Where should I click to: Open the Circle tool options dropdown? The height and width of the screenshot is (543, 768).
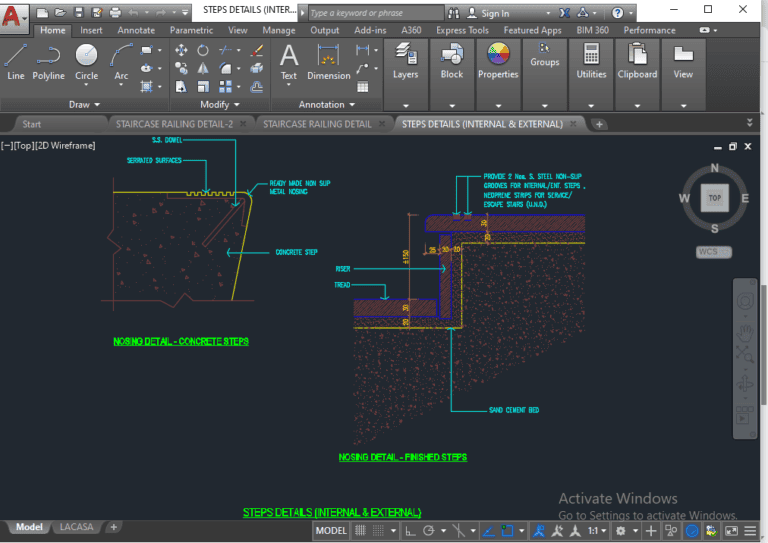(x=86, y=85)
